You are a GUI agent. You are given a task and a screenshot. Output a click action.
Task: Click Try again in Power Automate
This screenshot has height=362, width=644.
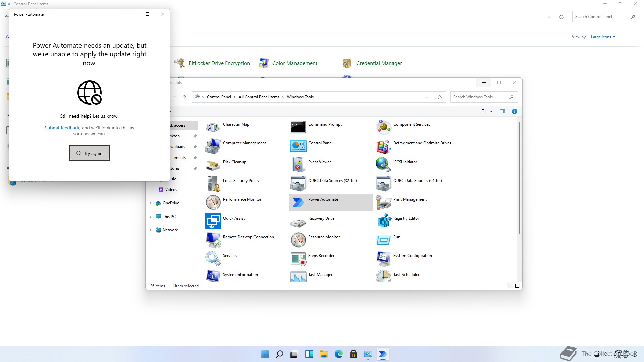[x=90, y=153]
